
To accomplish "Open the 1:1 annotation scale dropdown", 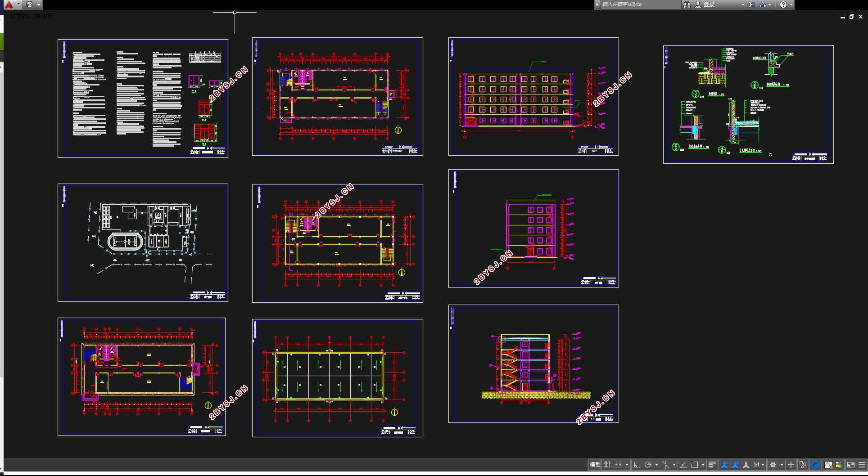I will (759, 465).
